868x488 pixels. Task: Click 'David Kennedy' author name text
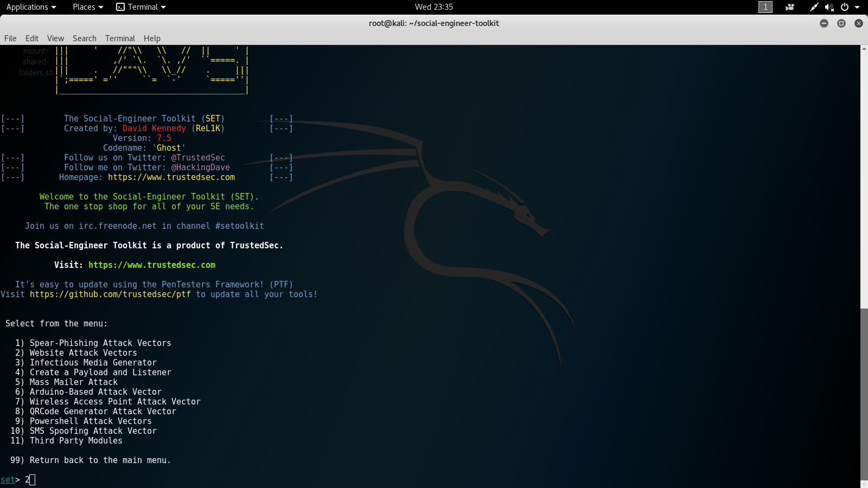tap(154, 129)
